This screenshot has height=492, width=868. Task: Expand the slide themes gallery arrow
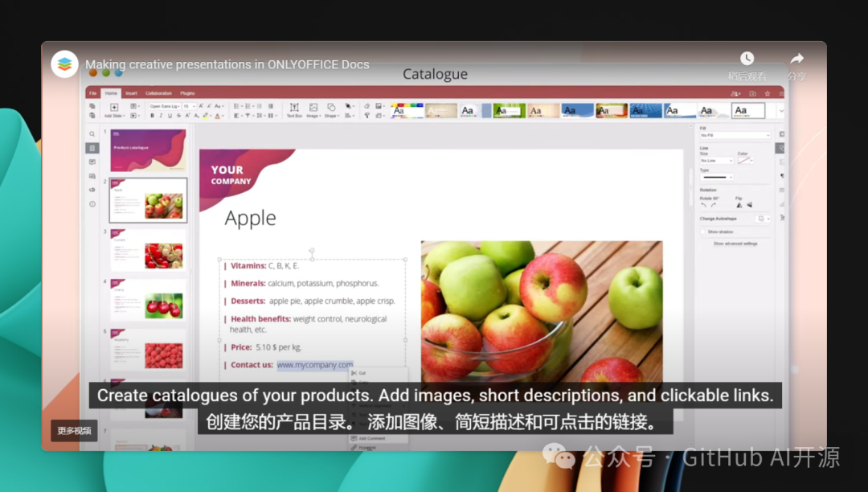click(781, 111)
